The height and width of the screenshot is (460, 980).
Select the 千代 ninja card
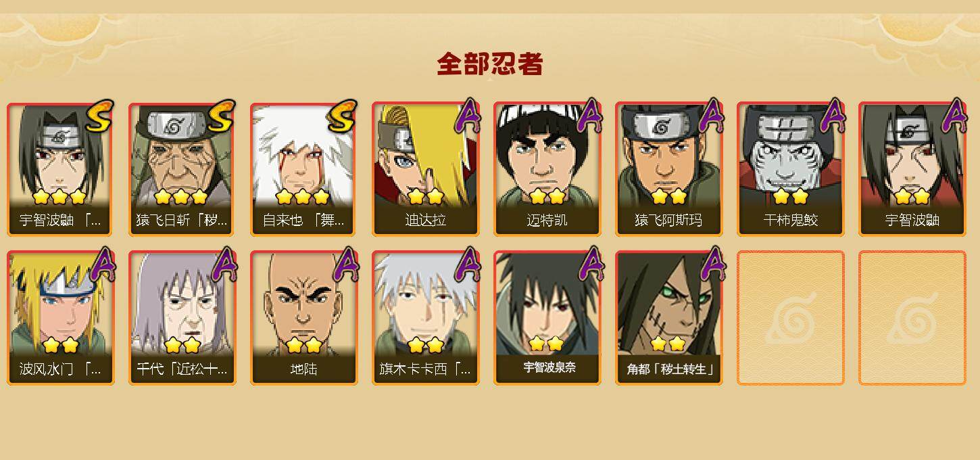click(182, 318)
